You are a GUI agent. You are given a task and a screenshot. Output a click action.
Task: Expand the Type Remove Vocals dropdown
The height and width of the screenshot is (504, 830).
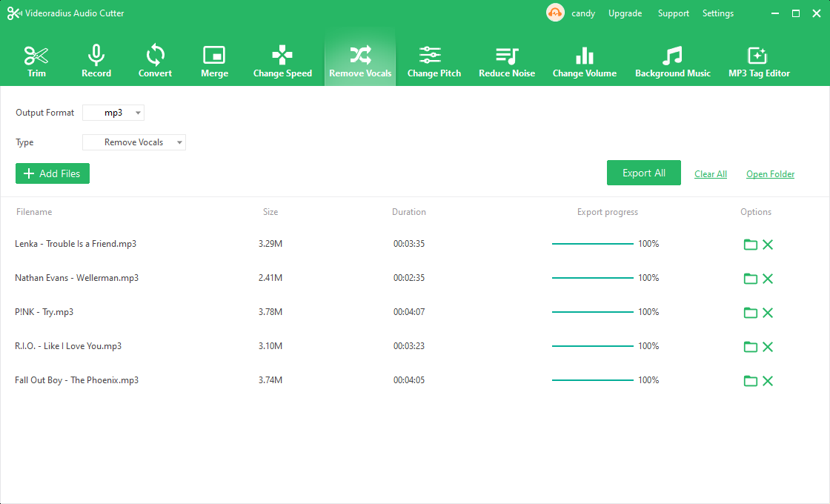tap(134, 142)
